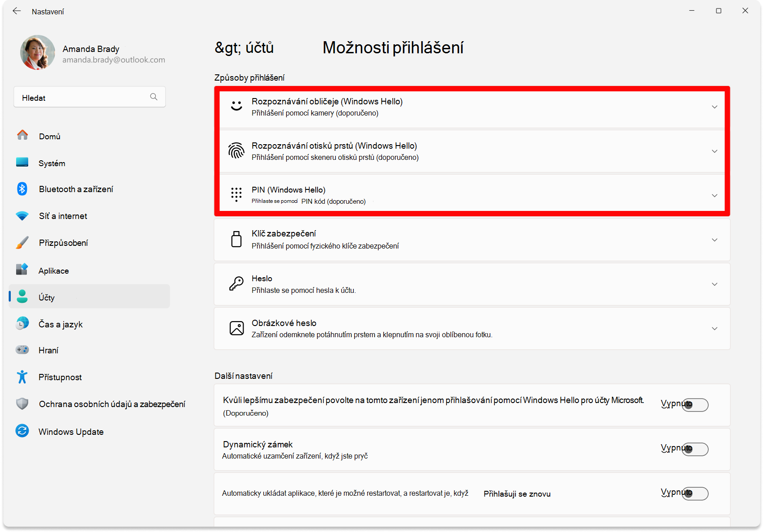Click the Heslo key icon
The image size is (763, 532).
click(236, 283)
